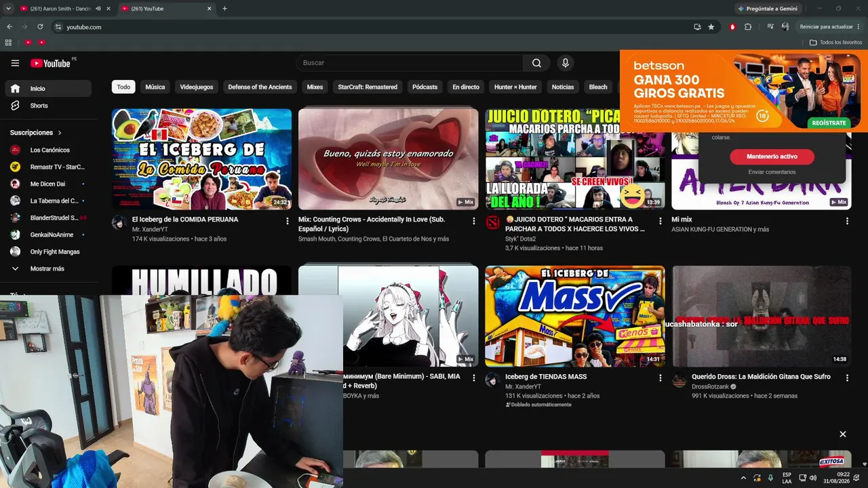
Task: Switch to the Aaron Smith tab
Action: pyautogui.click(x=60, y=9)
